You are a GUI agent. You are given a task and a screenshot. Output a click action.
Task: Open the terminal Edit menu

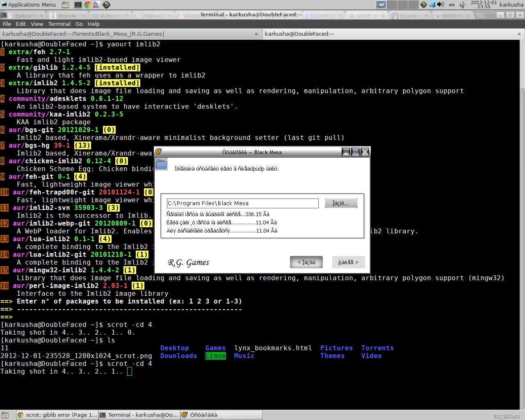tap(21, 24)
